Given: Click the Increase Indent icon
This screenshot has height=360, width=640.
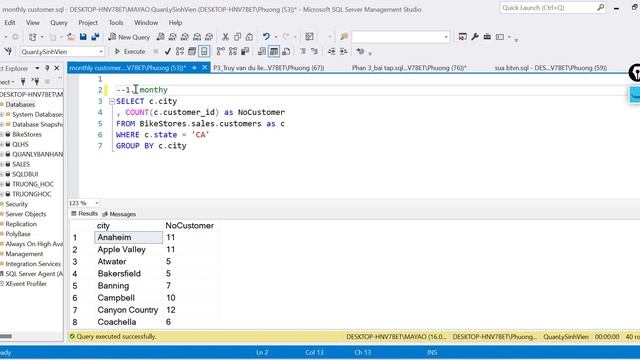Looking at the screenshot, I should [x=344, y=51].
